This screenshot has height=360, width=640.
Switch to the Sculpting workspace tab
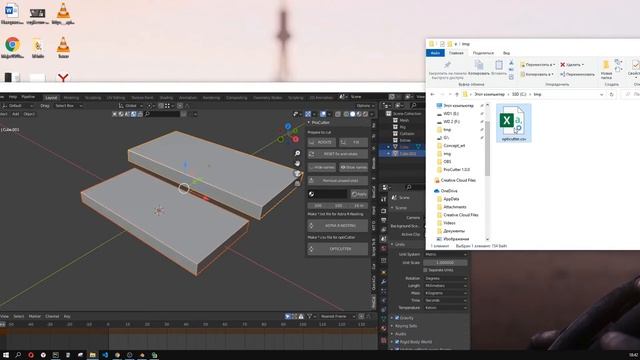pos(93,98)
